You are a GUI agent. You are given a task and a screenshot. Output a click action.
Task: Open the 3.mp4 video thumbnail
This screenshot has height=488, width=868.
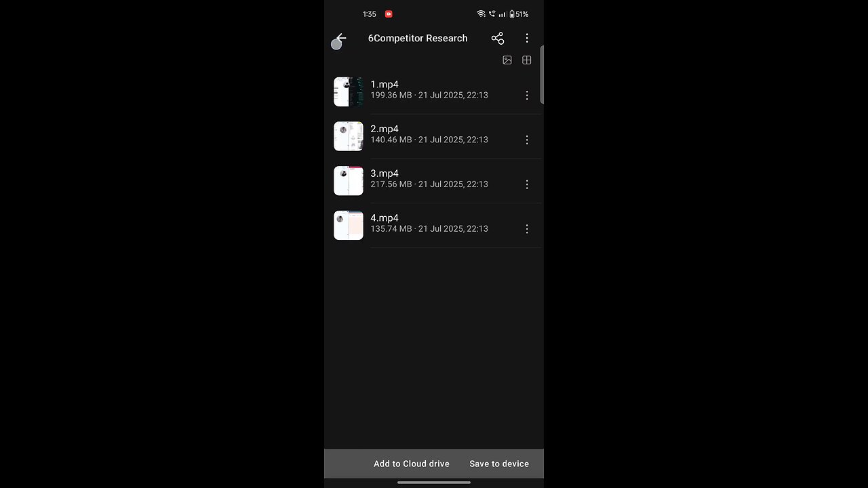coord(349,181)
